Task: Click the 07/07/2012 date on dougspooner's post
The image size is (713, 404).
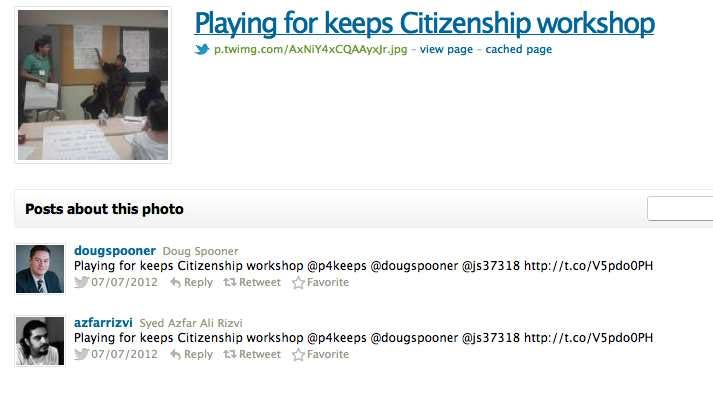Action: point(125,283)
